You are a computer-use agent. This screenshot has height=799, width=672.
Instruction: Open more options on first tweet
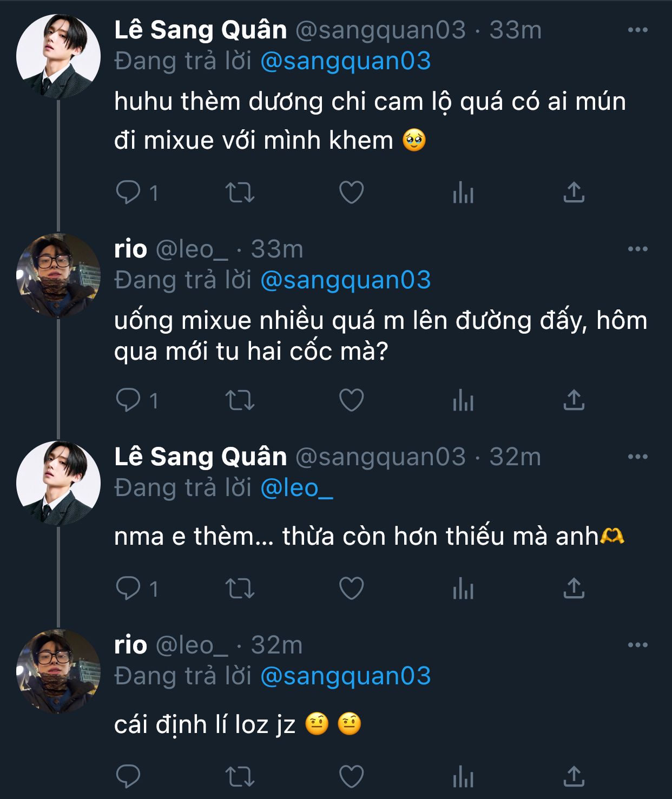(637, 30)
